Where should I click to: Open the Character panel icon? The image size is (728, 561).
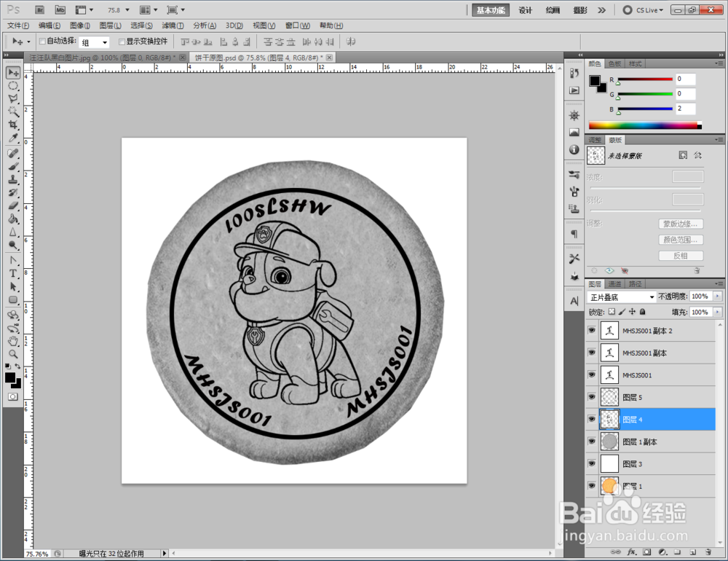coord(574,301)
